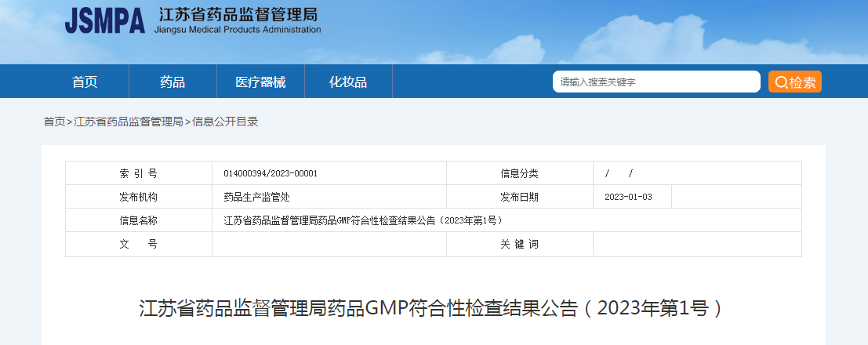This screenshot has height=345, width=868.
Task: Open 江苏省药品监督管理局 breadcrumb link
Action: 129,122
